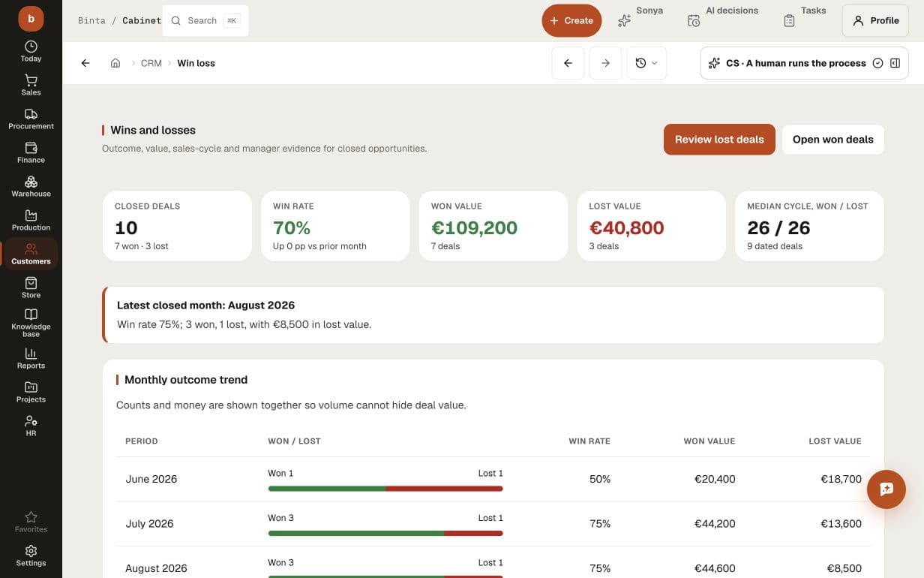Click the back arrow beside breadcrumb
Image resolution: width=924 pixels, height=578 pixels.
click(x=85, y=63)
